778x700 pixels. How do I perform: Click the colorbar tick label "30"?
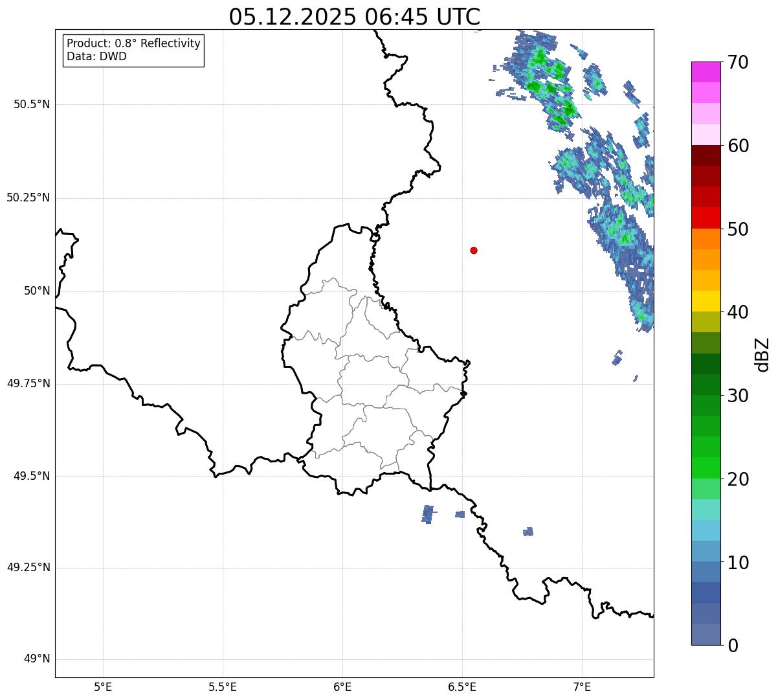coord(737,396)
